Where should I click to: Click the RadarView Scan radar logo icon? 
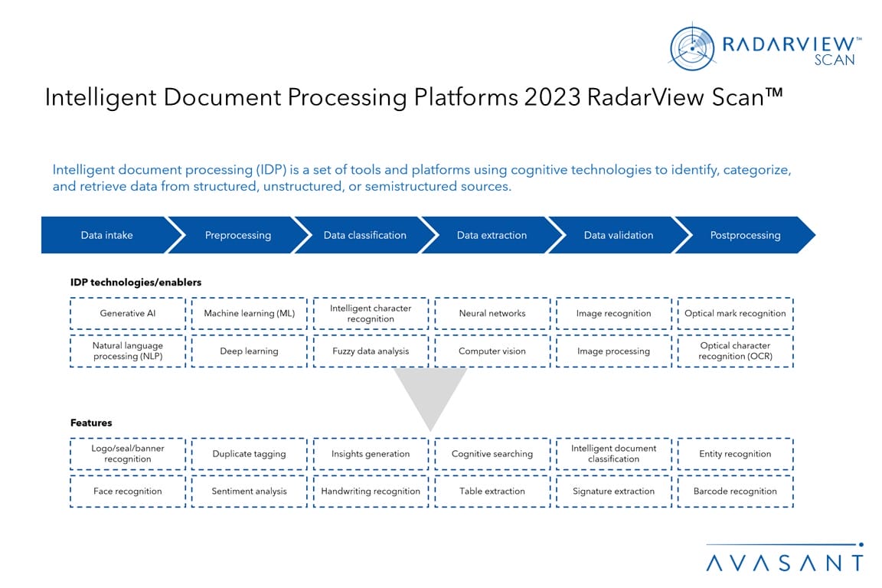click(x=692, y=48)
